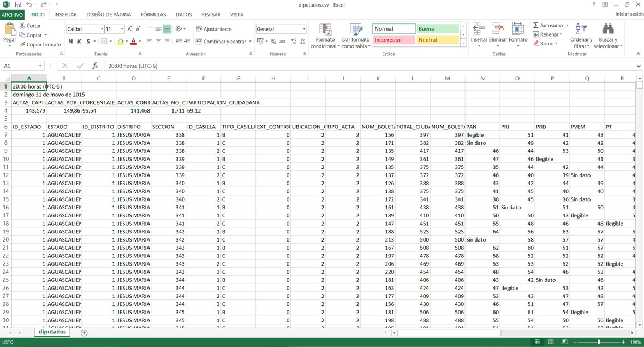Click the Insertar celdas icon

pyautogui.click(x=479, y=30)
